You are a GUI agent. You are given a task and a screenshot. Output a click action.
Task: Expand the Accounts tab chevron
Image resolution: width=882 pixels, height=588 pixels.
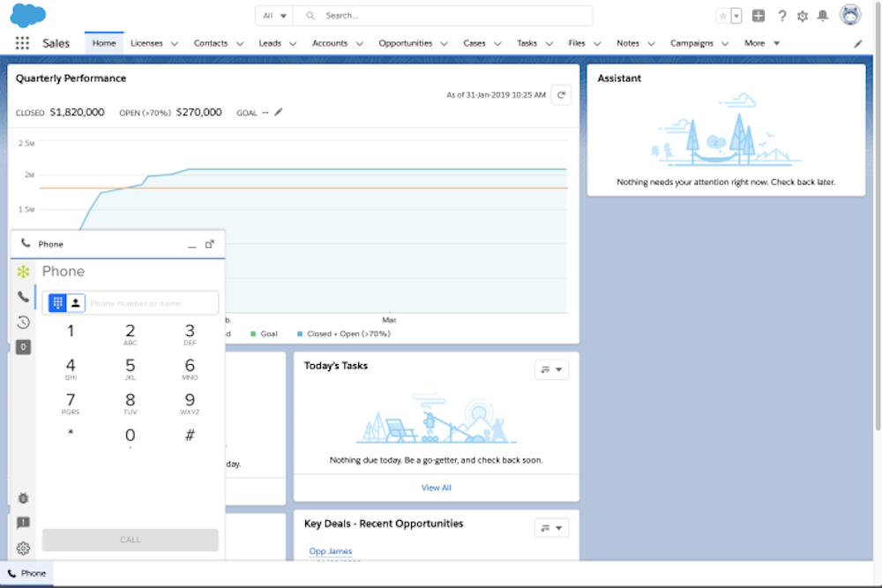coord(360,44)
